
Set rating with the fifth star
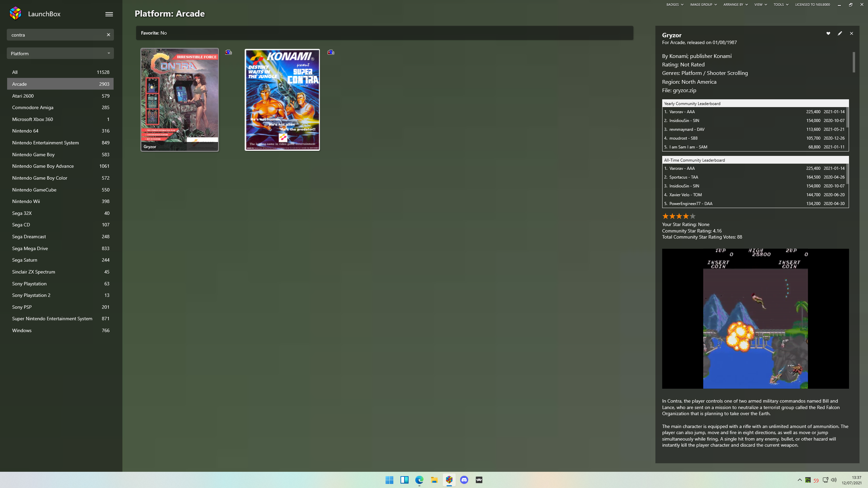point(692,216)
